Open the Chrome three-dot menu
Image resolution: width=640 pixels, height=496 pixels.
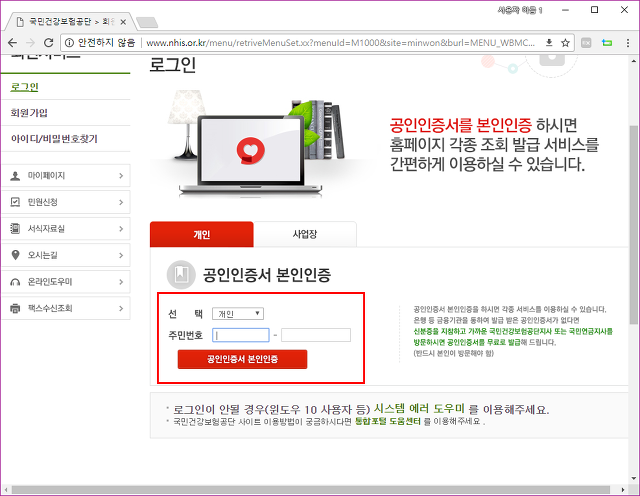(x=628, y=42)
